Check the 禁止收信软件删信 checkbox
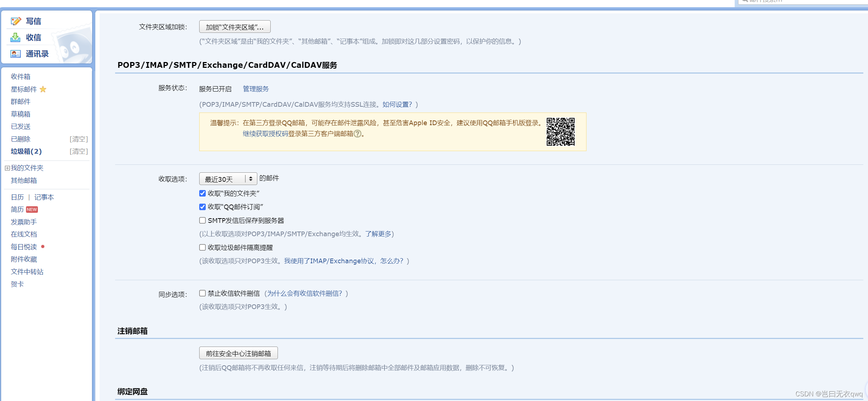This screenshot has height=401, width=868. [x=202, y=293]
